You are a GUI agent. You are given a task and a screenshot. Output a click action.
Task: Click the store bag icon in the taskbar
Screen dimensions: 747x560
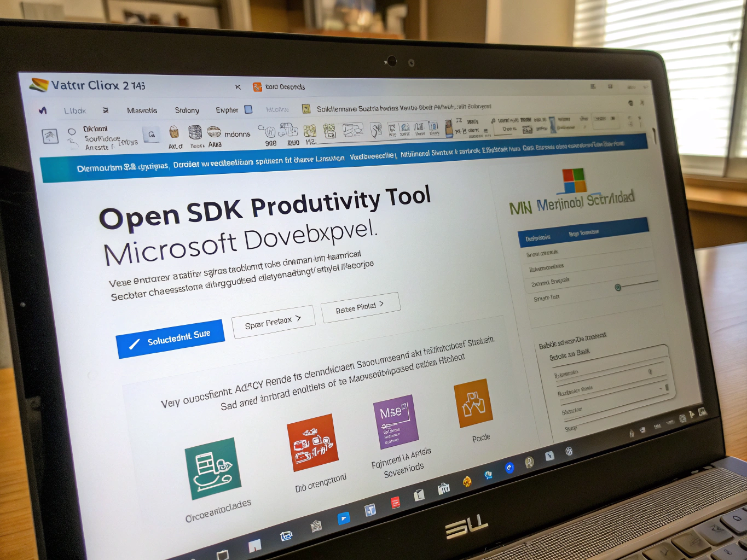[x=443, y=488]
